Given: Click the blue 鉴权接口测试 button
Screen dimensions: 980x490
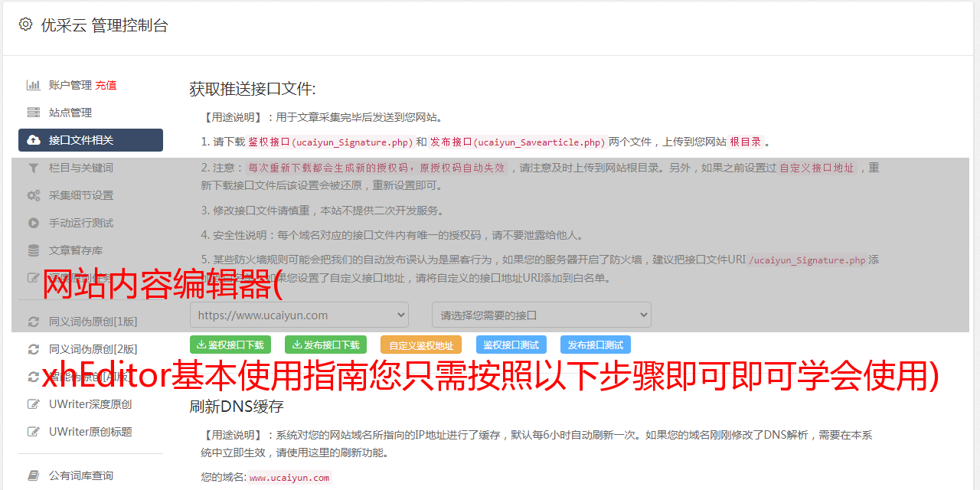Looking at the screenshot, I should pos(511,345).
